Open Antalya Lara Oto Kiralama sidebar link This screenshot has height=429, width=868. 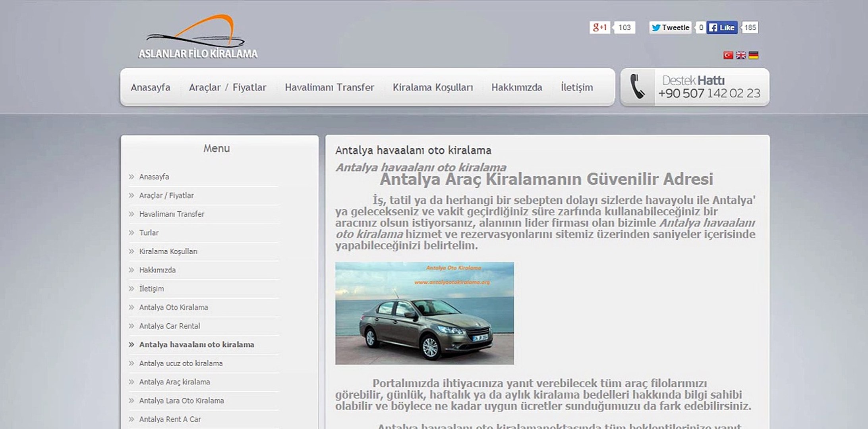182,401
